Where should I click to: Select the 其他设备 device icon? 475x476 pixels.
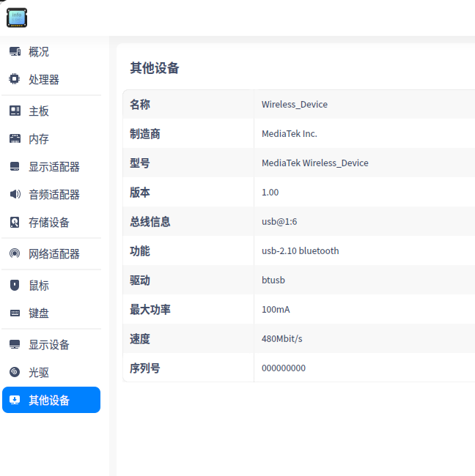[x=15, y=400]
